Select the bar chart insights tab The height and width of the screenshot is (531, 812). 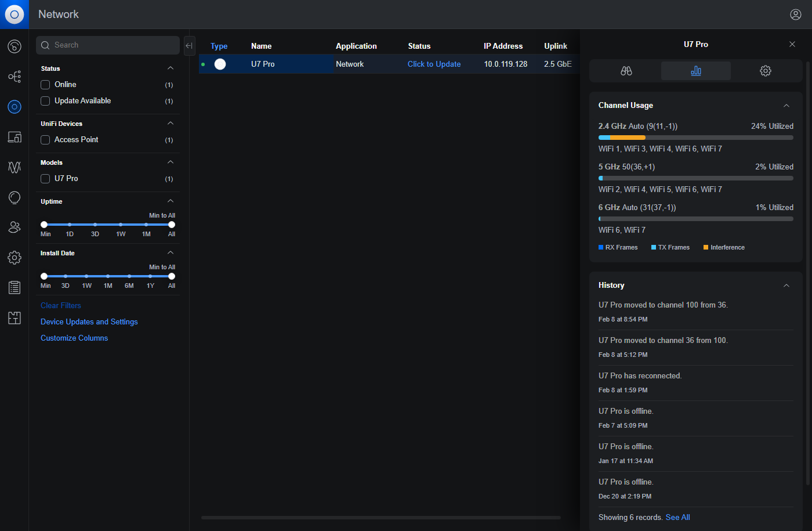pyautogui.click(x=696, y=71)
